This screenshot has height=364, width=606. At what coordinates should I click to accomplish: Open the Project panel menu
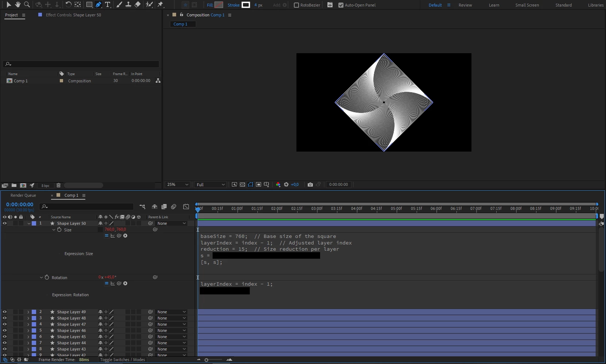[x=24, y=15]
